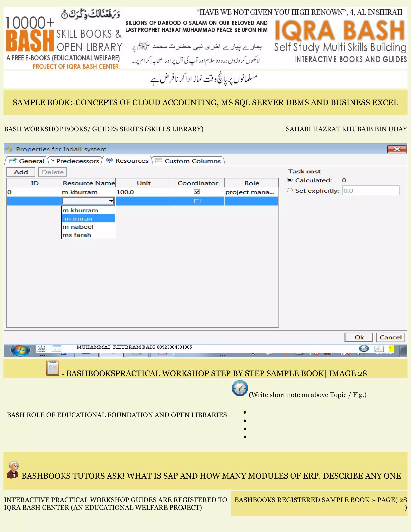Click the clipboard icon beside IMAGE 28 caption
Viewport: 411px width, 532px height.
[53, 368]
